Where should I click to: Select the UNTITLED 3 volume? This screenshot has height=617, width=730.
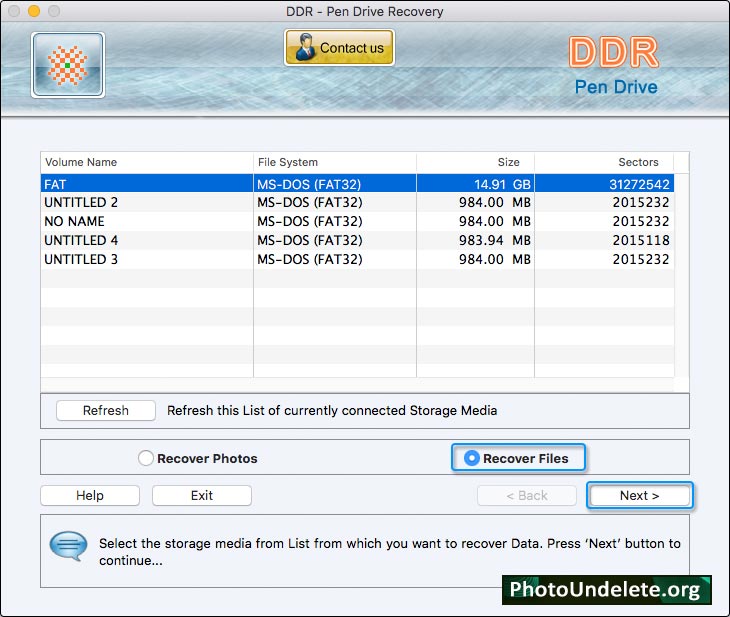[357, 259]
